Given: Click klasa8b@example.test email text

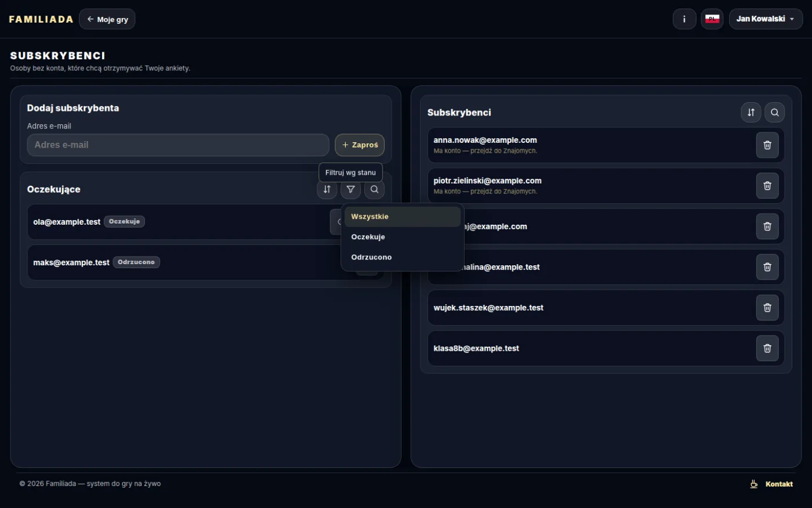Looking at the screenshot, I should point(476,348).
